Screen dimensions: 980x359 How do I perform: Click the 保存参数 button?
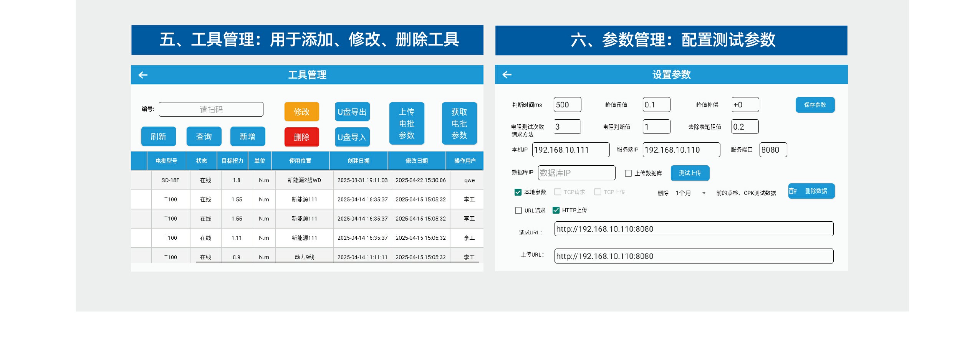[x=815, y=105]
